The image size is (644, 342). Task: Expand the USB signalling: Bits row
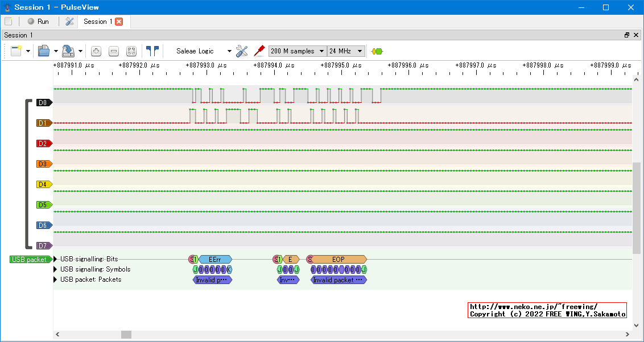(56, 259)
